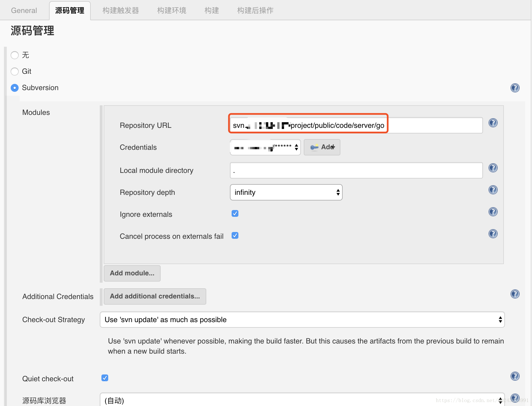Toggle the Quiet check-out checkbox
This screenshot has width=532, height=406.
[x=105, y=378]
